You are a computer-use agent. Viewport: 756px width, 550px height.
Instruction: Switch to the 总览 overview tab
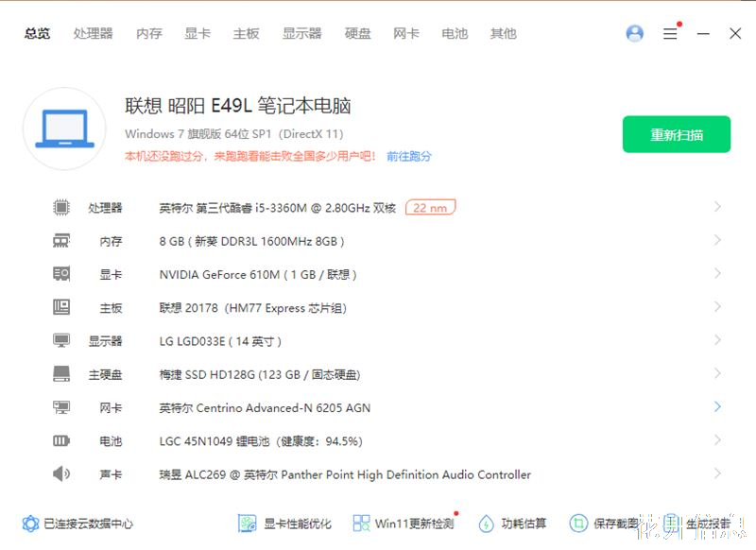38,33
